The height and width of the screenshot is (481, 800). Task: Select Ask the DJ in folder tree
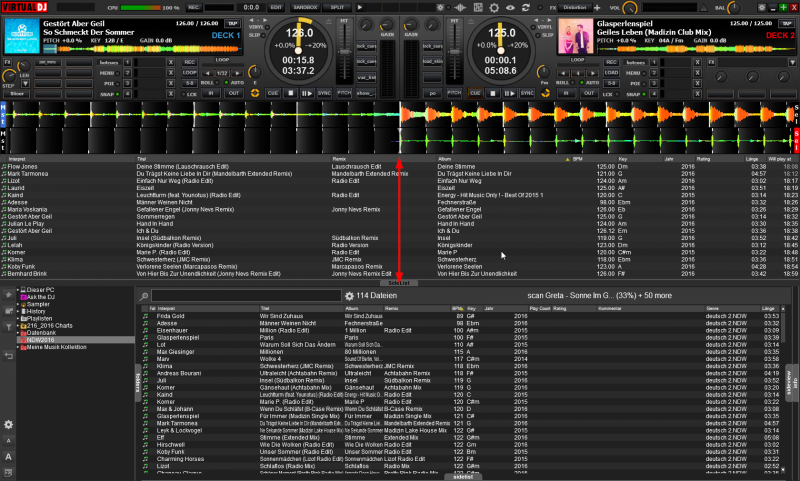pos(40,297)
